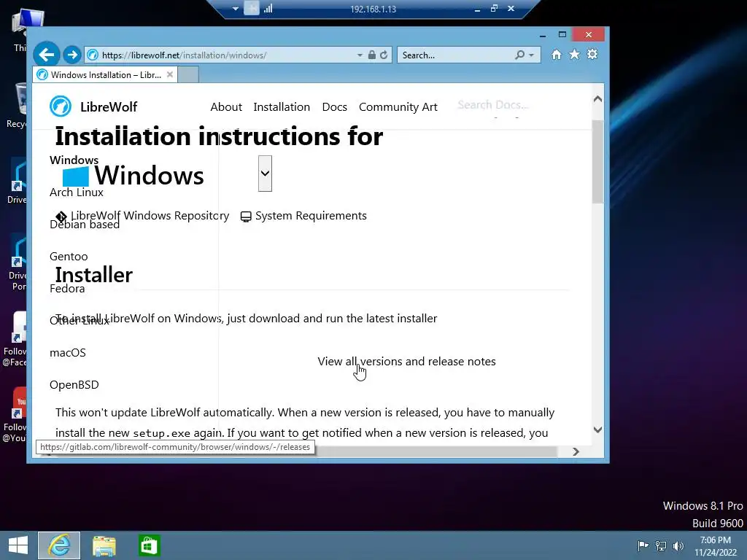This screenshot has width=747, height=560.
Task: Open the search provider dropdown arrow
Action: click(531, 55)
